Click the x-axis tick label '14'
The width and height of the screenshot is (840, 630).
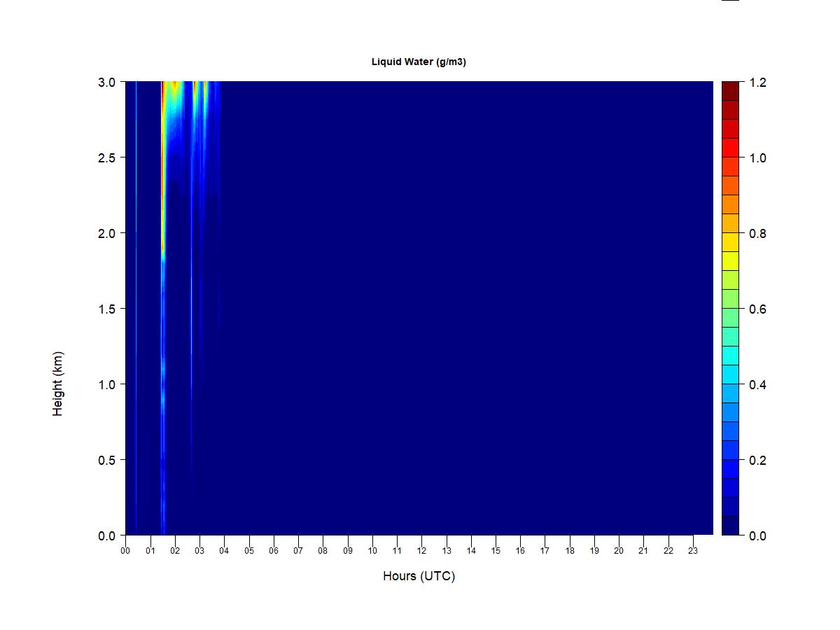pos(471,551)
